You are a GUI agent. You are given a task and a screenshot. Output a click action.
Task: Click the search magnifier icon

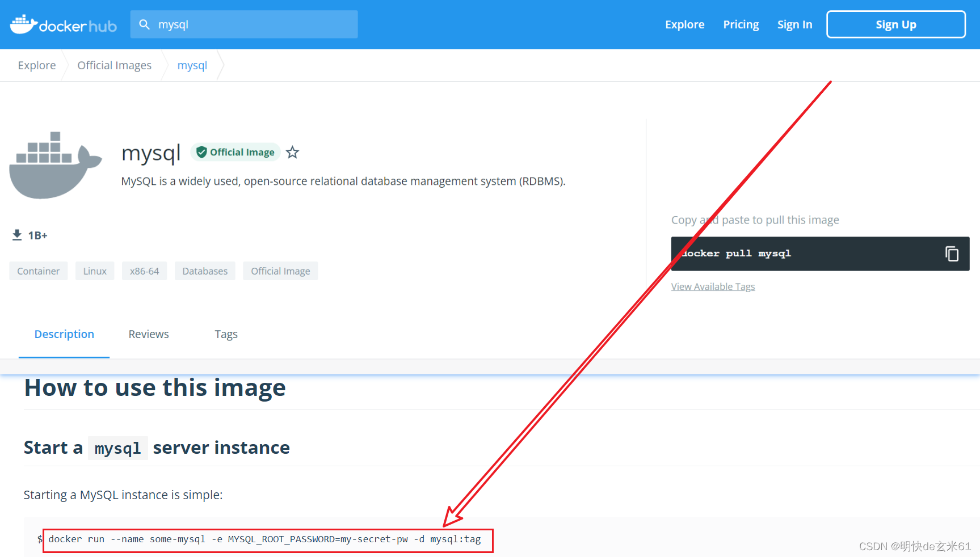pos(145,24)
